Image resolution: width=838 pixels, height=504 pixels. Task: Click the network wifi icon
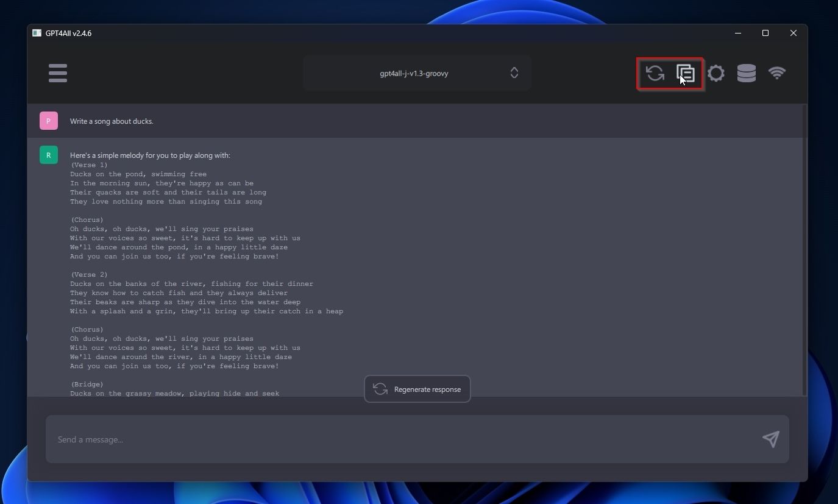[777, 73]
